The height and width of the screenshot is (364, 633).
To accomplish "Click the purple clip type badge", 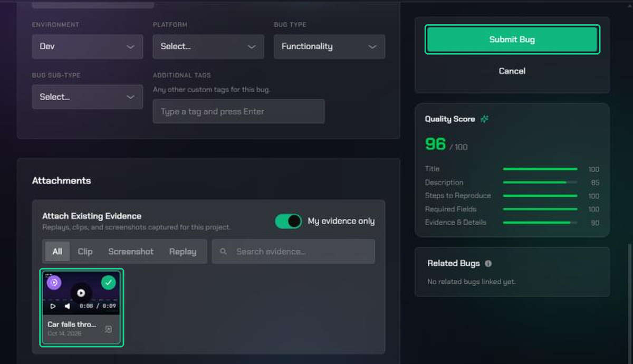I will tap(54, 282).
